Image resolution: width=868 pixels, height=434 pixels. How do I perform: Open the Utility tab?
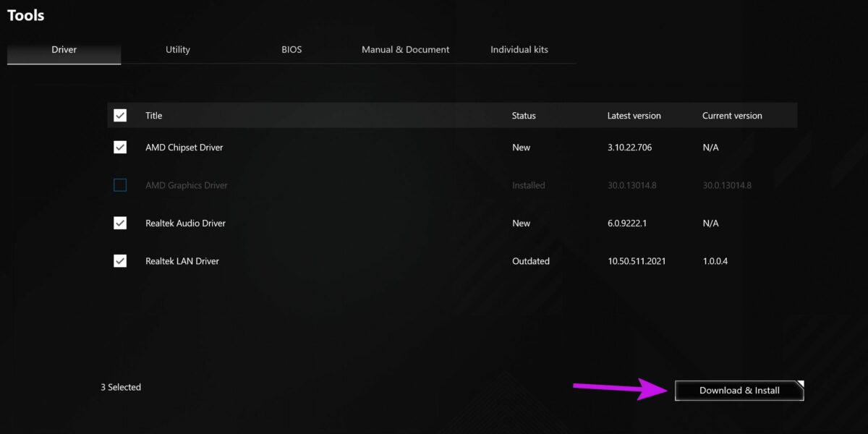point(177,50)
